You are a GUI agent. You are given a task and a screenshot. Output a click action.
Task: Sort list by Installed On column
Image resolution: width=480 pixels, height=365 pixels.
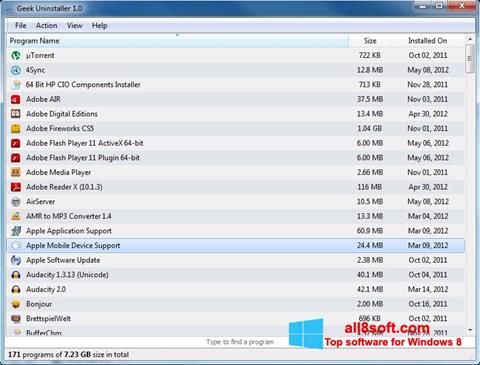click(428, 41)
